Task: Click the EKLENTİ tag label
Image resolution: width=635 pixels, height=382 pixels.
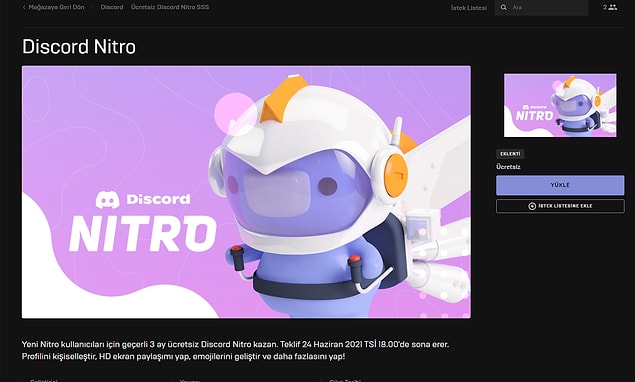Action: coord(510,154)
